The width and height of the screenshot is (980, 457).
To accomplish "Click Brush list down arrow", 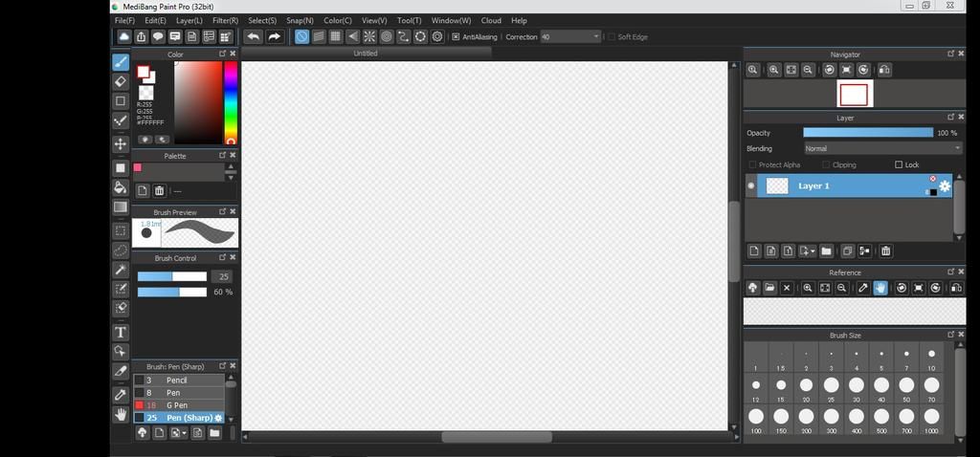I will point(231,420).
